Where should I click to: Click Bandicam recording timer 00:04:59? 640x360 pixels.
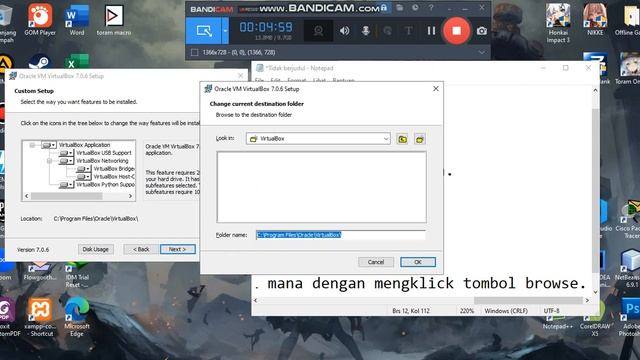tap(266, 27)
